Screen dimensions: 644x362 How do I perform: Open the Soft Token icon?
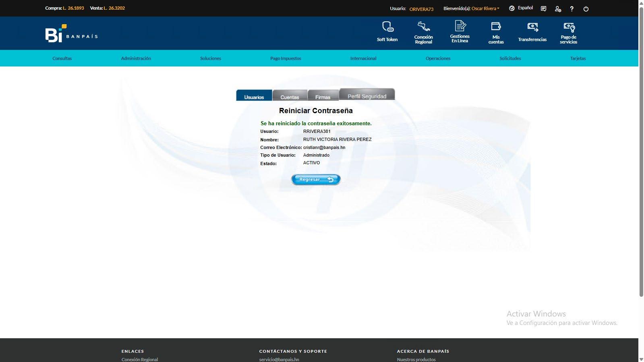click(387, 27)
